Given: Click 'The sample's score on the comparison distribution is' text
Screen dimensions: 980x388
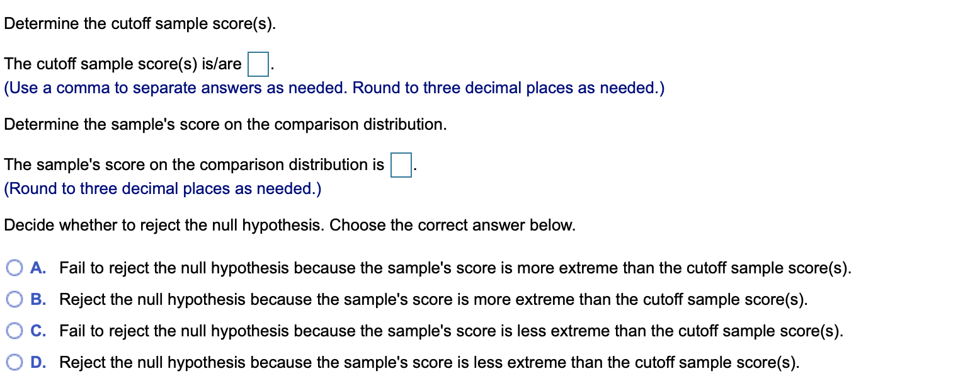Looking at the screenshot, I should click(193, 164).
